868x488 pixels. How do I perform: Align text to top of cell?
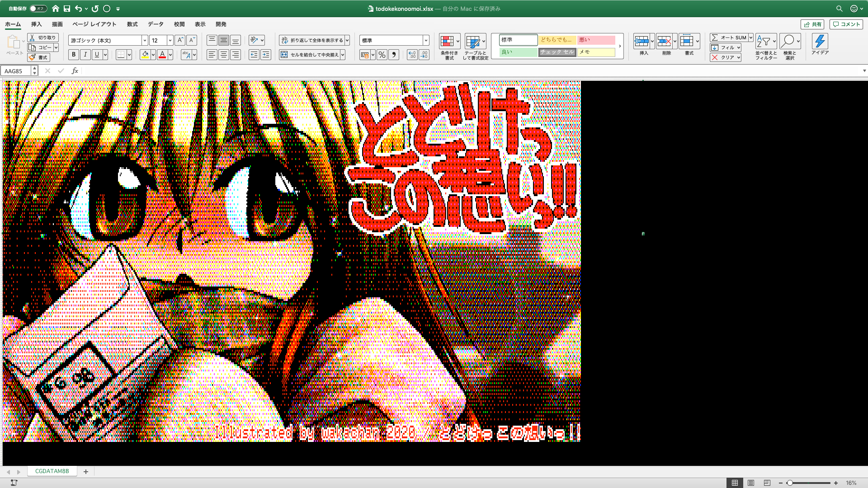(212, 40)
